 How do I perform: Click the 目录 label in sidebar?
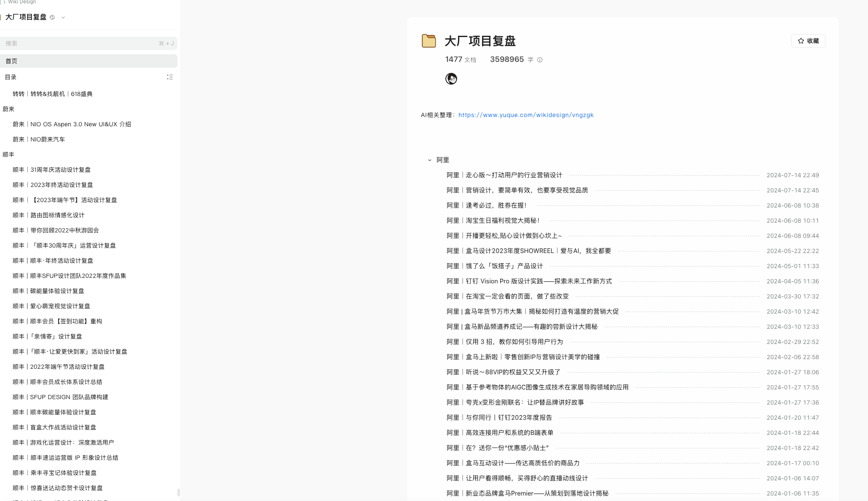(x=11, y=77)
